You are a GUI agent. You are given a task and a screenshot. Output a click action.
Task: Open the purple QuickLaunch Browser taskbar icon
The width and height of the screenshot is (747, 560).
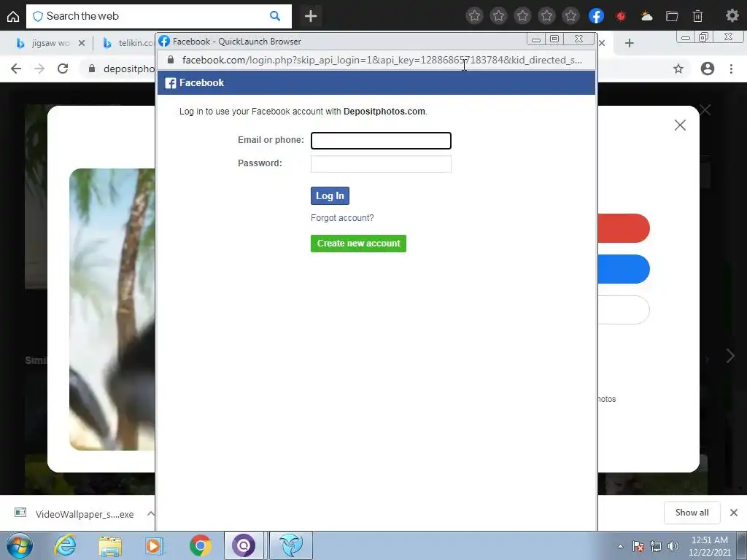tap(244, 545)
